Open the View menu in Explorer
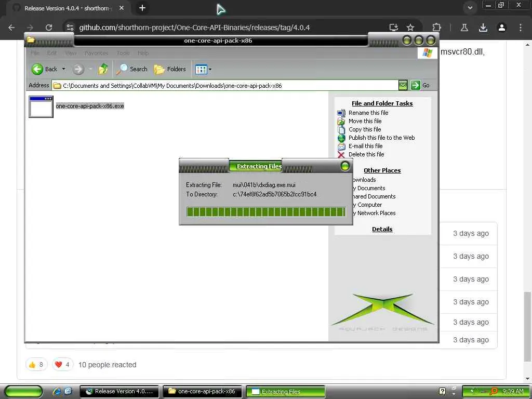This screenshot has width=532, height=399. (x=71, y=53)
